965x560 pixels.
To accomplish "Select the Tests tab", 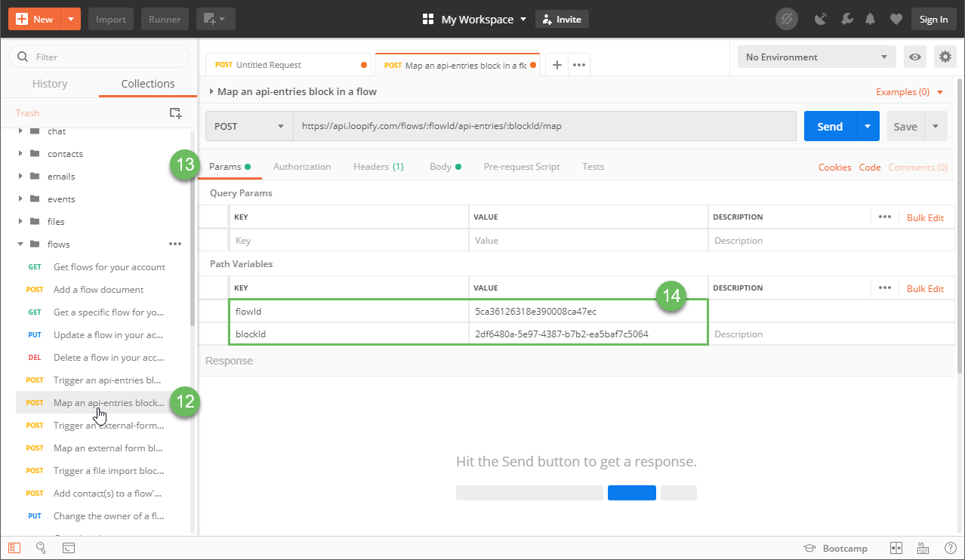I will point(593,167).
